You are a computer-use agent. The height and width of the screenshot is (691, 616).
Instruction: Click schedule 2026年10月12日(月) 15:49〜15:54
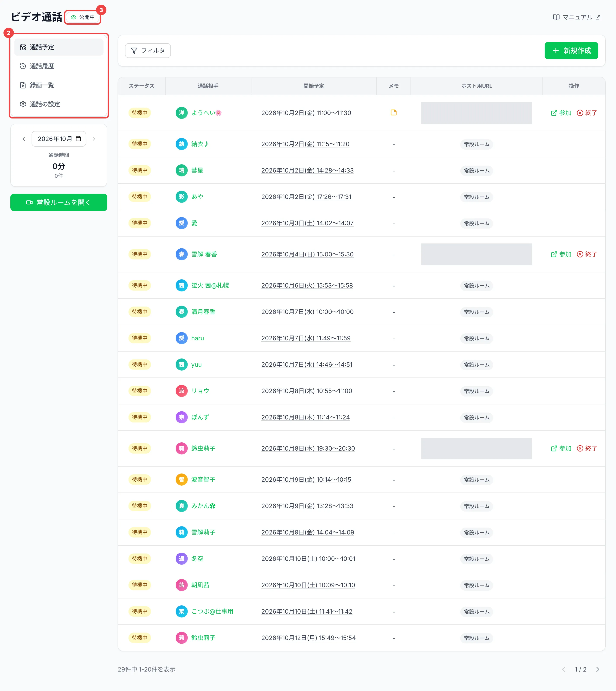308,638
